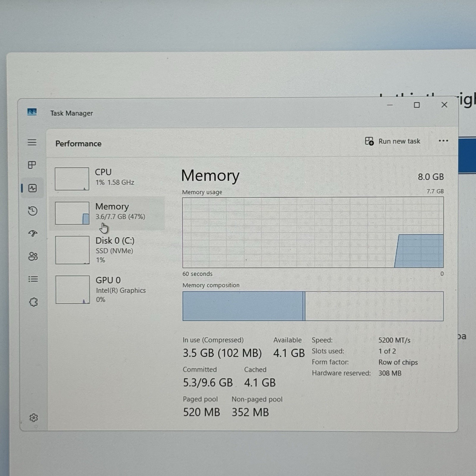The image size is (476, 476).
Task: Maximize the Task Manager window
Action: 417,105
